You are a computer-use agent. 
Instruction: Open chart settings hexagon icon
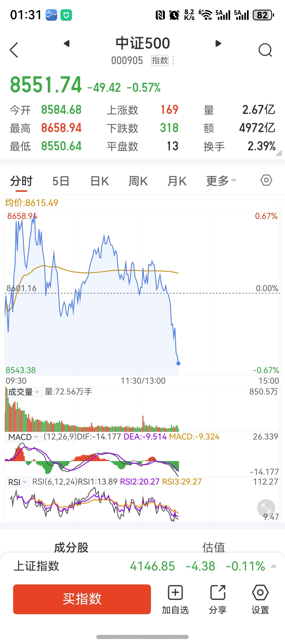(266, 180)
